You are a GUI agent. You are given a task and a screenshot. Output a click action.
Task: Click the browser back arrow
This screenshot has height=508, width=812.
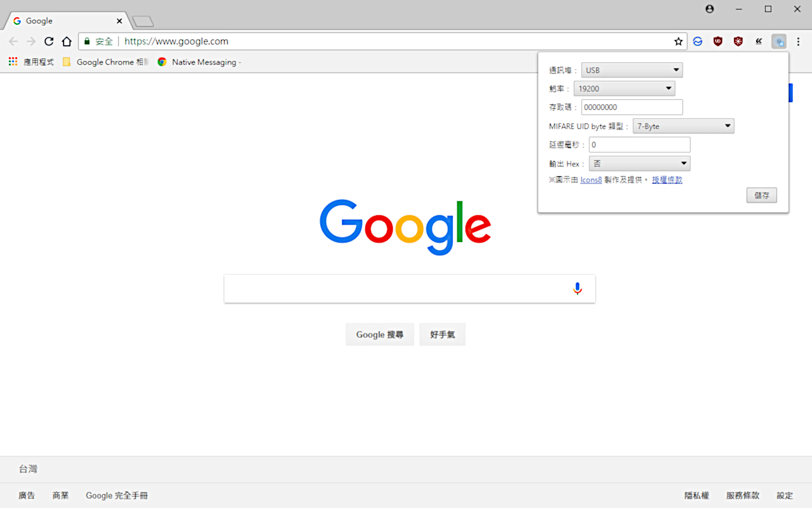coord(13,41)
